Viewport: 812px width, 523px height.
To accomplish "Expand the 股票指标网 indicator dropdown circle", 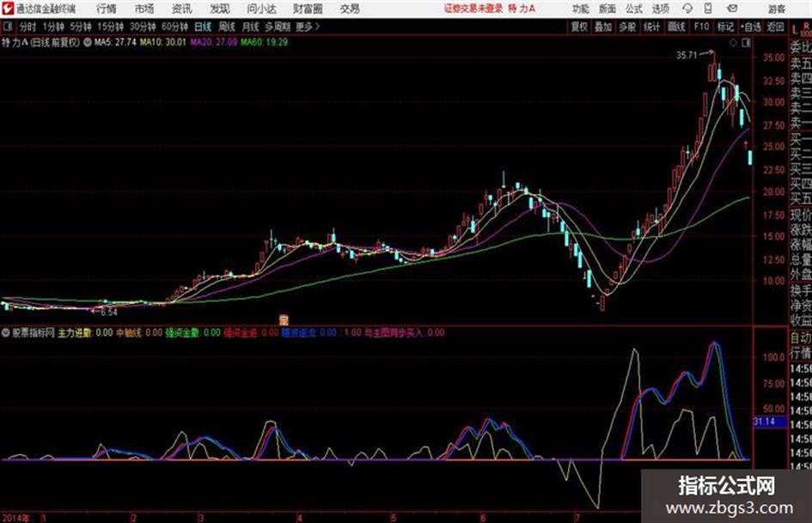I will [x=6, y=332].
